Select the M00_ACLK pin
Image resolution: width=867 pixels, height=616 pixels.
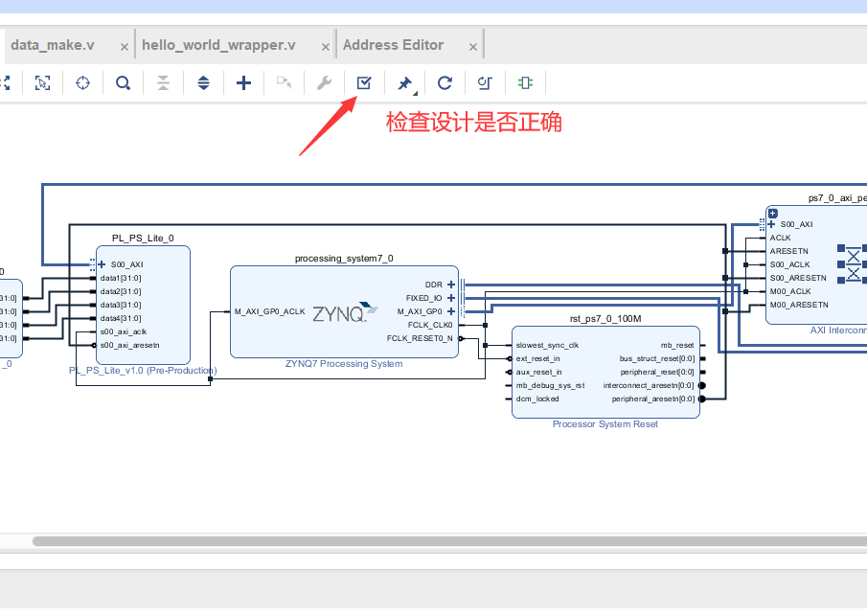coord(790,291)
